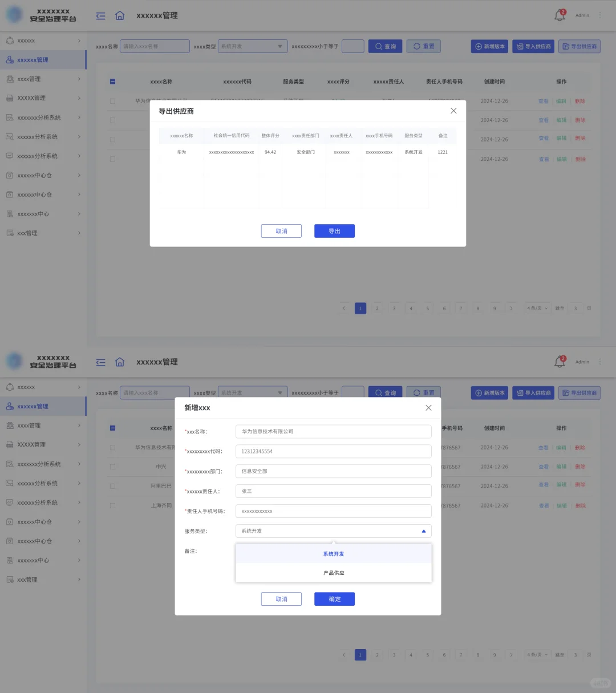Toggle the select-all checkbox in table header
Image resolution: width=616 pixels, height=693 pixels.
tap(112, 82)
